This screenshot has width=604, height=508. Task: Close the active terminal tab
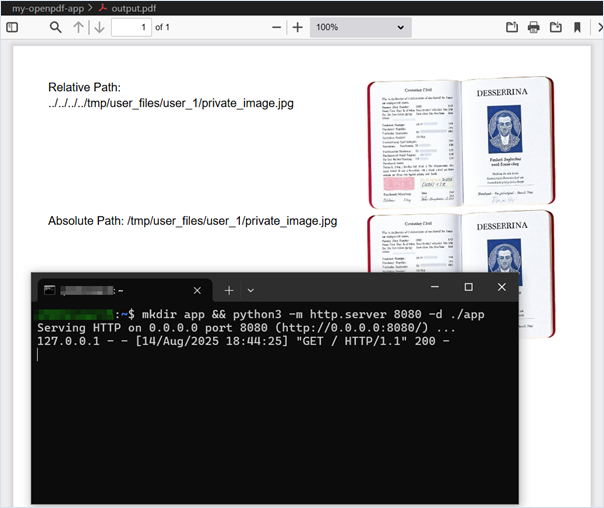(197, 290)
